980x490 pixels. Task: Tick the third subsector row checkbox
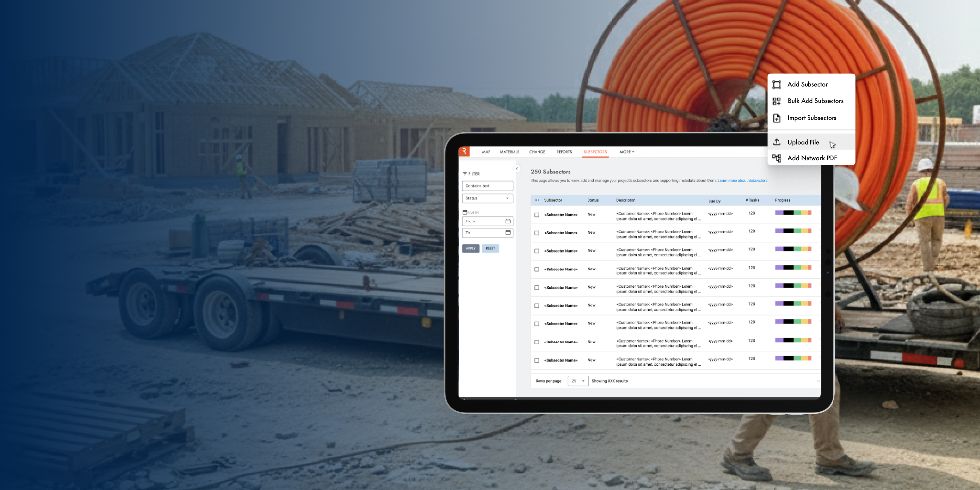point(537,251)
